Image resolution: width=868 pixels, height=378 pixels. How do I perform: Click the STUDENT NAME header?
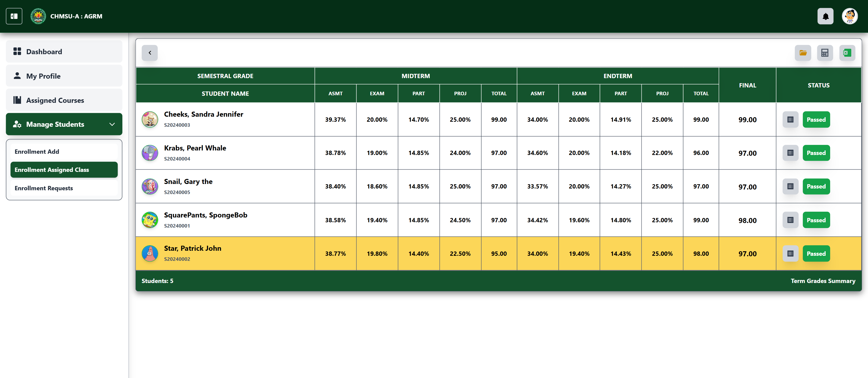point(225,93)
